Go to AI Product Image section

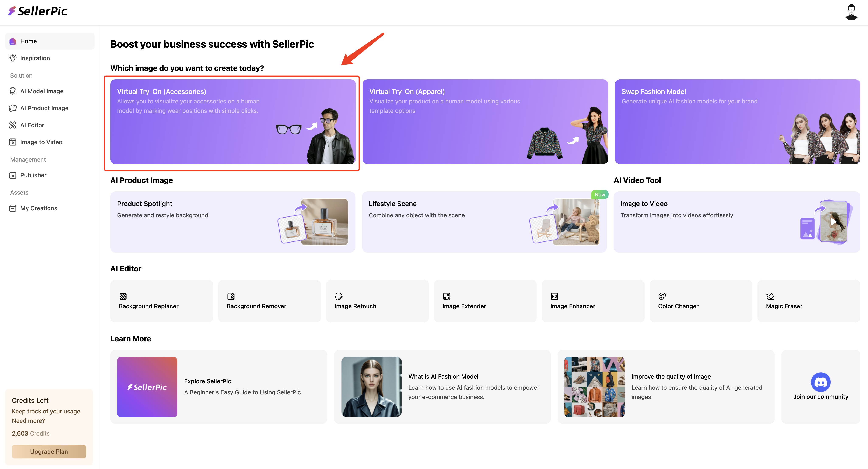(50, 108)
